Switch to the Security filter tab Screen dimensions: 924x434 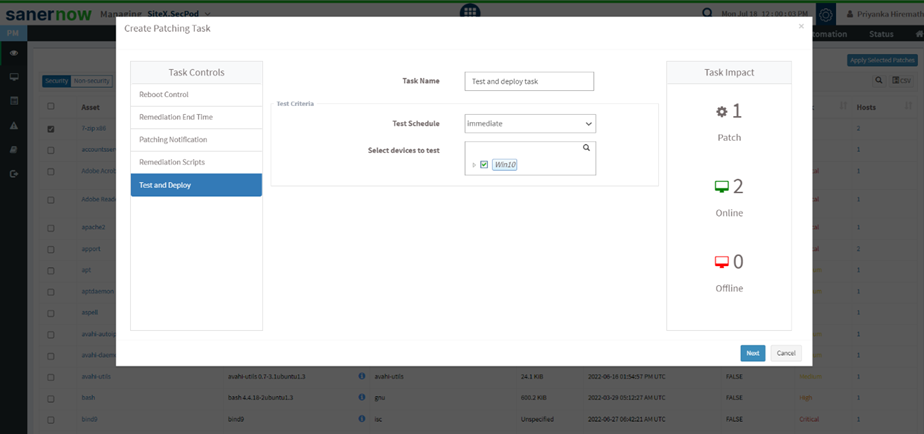(57, 81)
